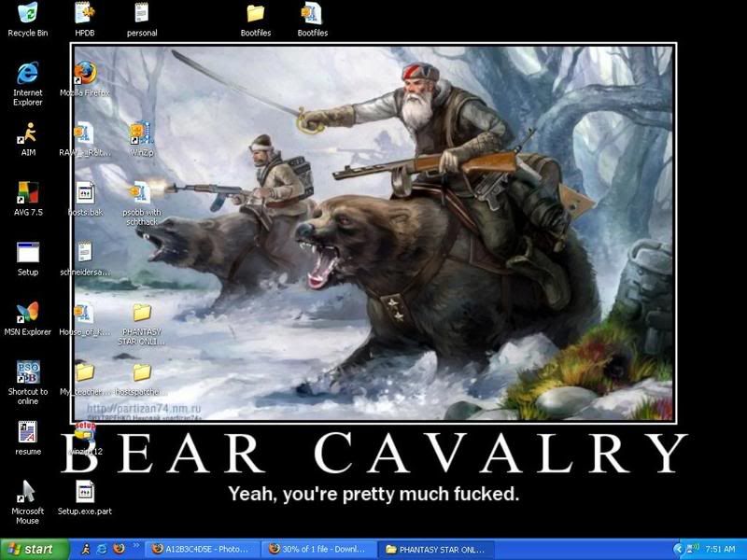
Task: Click the winzip12 setup icon
Action: point(85,432)
